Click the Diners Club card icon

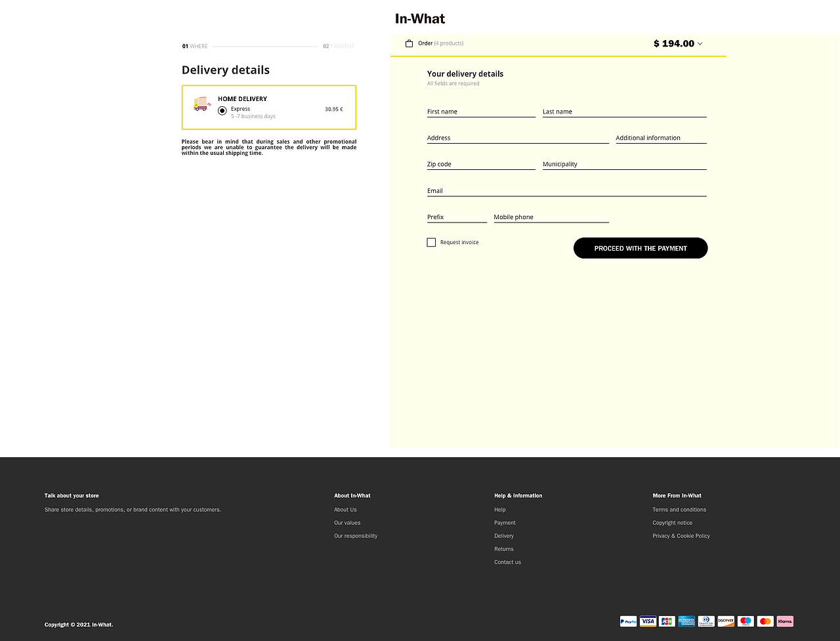click(x=706, y=621)
